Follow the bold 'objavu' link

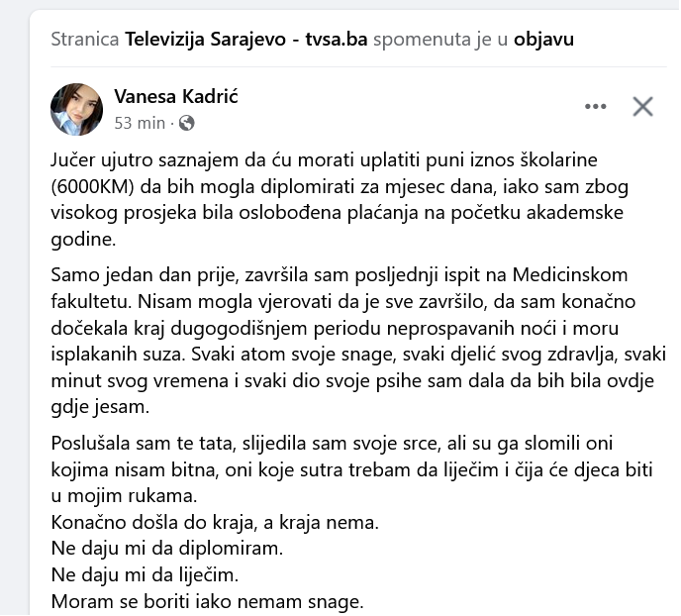[543, 40]
